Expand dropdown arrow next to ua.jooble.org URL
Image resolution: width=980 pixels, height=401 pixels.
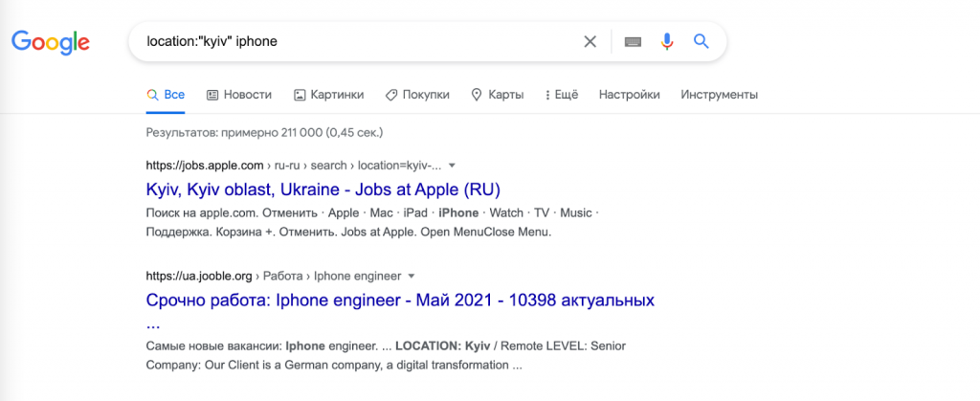click(411, 276)
